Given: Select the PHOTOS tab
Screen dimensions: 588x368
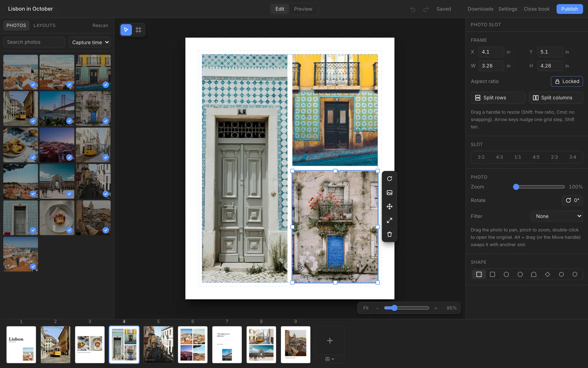Looking at the screenshot, I should coord(16,25).
